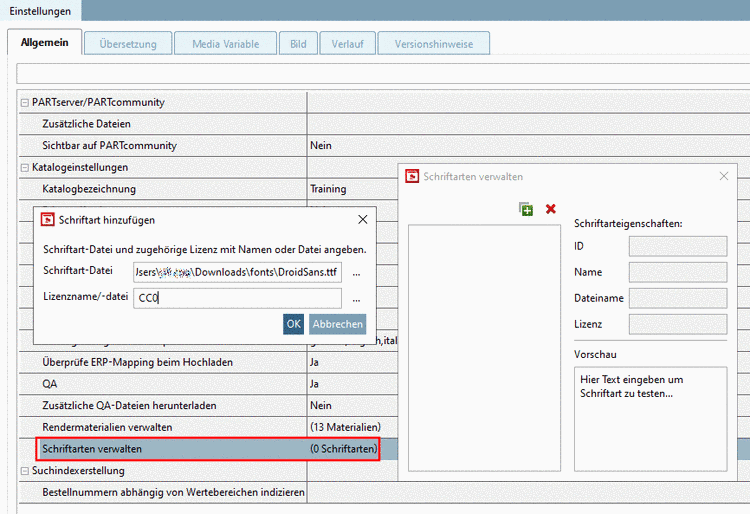Click the green add font icon
The image size is (750, 514).
pos(526,208)
